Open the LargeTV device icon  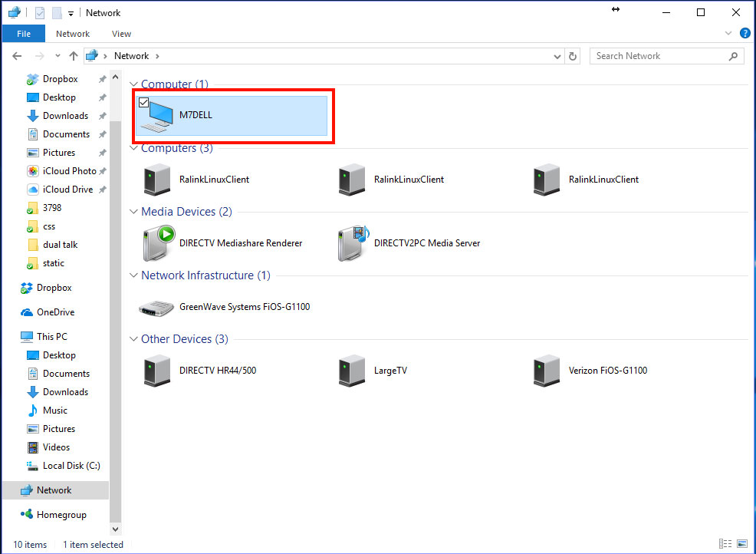(352, 371)
